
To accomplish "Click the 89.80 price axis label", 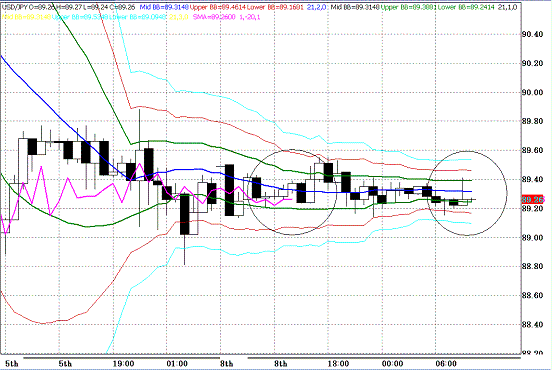I will [x=532, y=121].
